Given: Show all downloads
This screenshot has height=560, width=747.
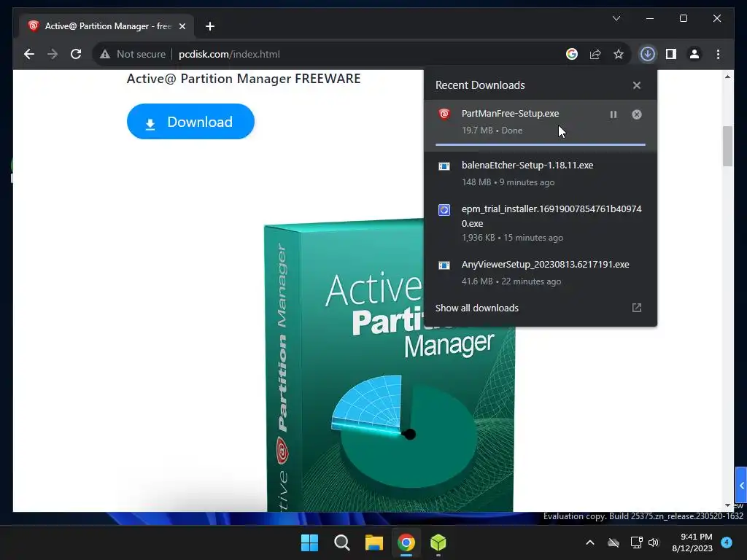Looking at the screenshot, I should coord(477,308).
